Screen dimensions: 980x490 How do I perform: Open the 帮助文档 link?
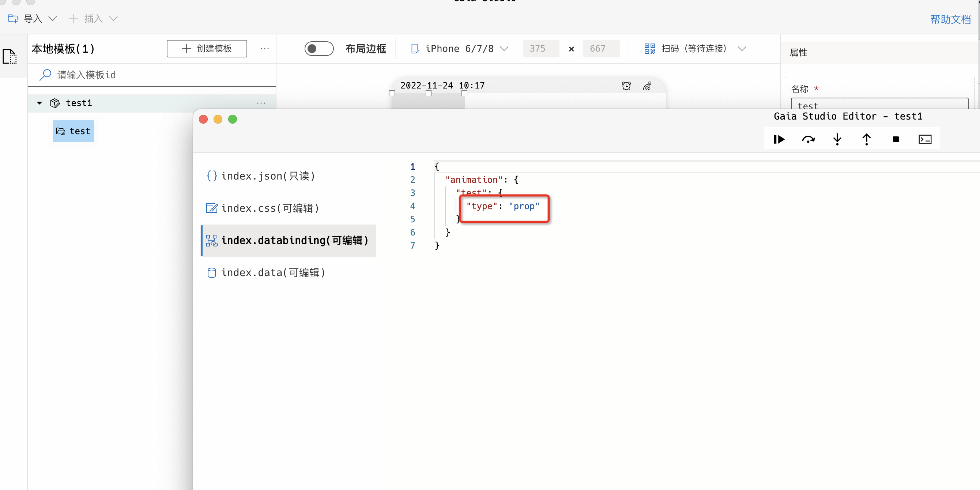[950, 19]
